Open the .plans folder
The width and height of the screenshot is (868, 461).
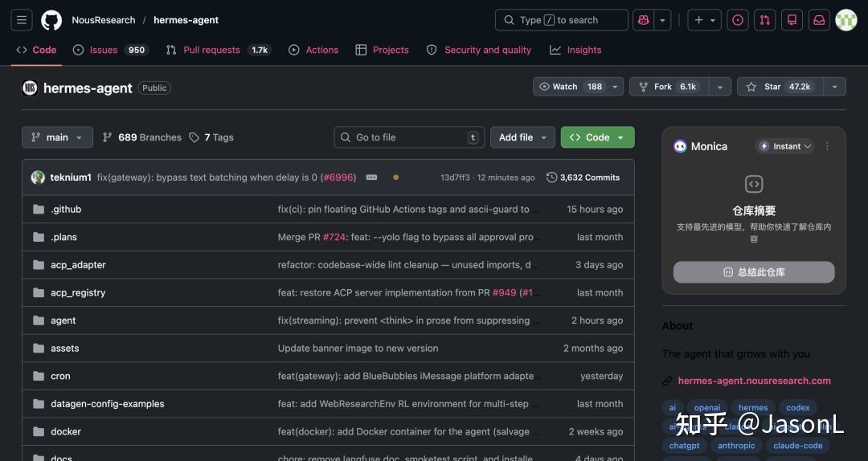click(x=63, y=237)
